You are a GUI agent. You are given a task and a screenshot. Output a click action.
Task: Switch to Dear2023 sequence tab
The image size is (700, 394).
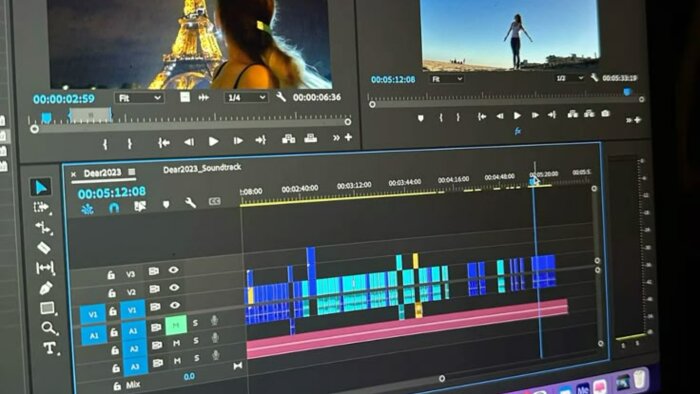[x=102, y=173]
